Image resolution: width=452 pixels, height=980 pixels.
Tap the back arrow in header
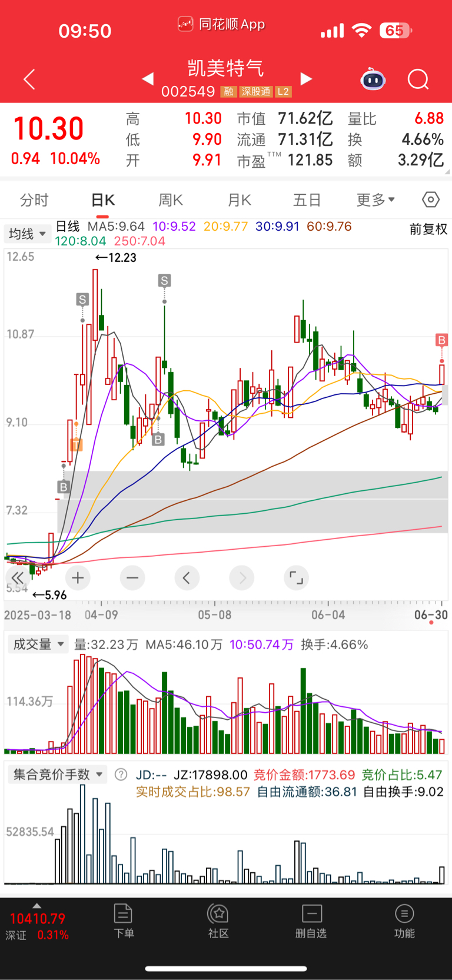(x=29, y=79)
